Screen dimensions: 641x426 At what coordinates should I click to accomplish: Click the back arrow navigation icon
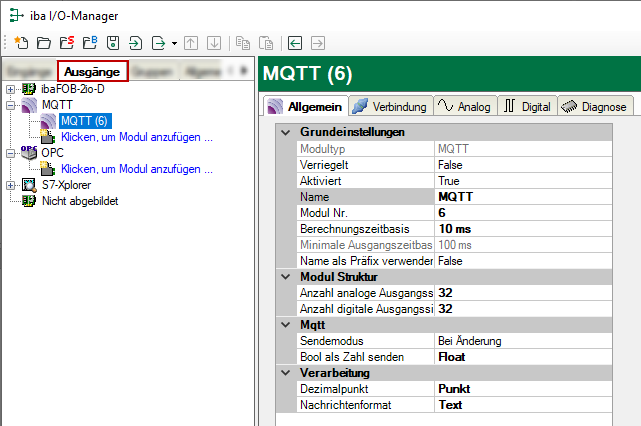295,43
